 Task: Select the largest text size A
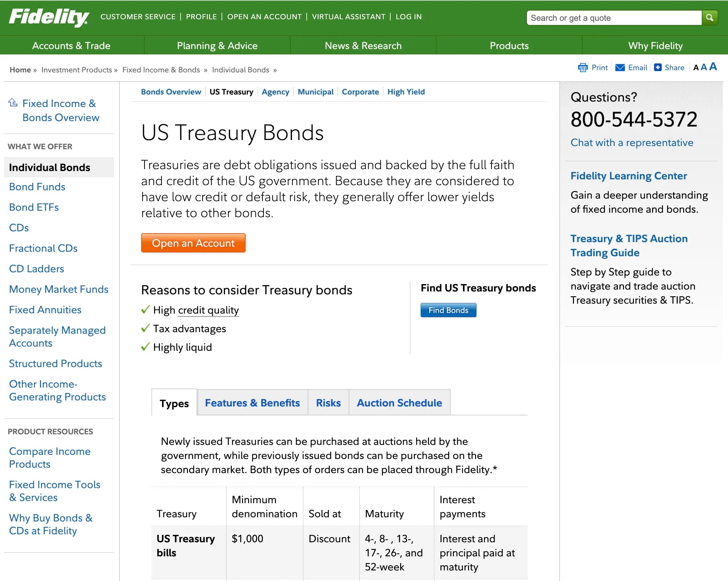pyautogui.click(x=713, y=67)
